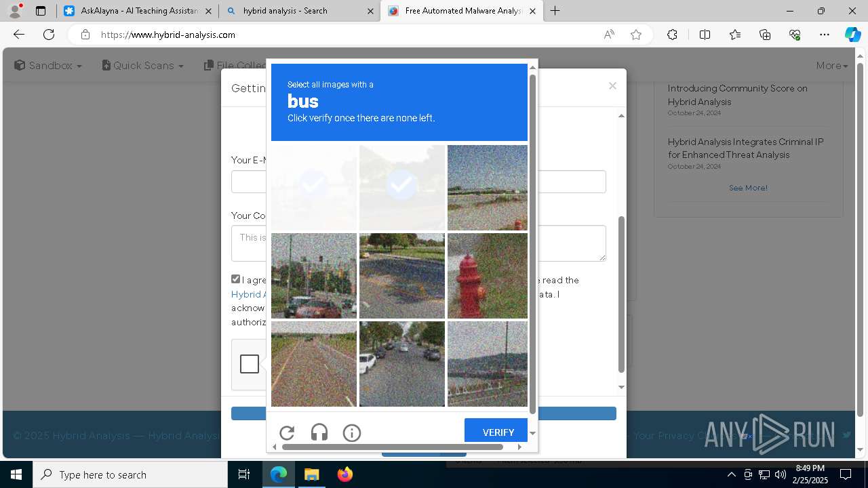The width and height of the screenshot is (868, 488).
Task: Click the captcha refresh challenge icon
Action: 287,432
